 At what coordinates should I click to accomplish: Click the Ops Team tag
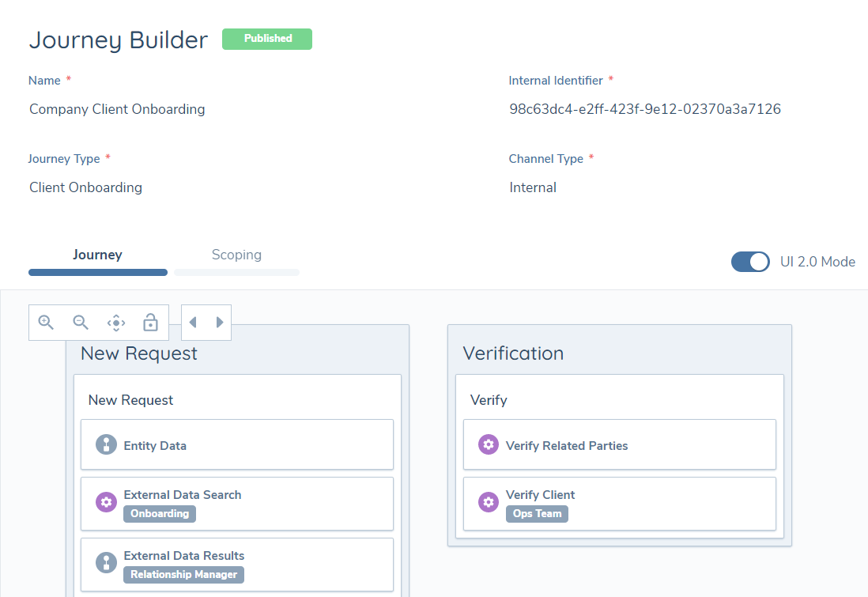pos(537,514)
